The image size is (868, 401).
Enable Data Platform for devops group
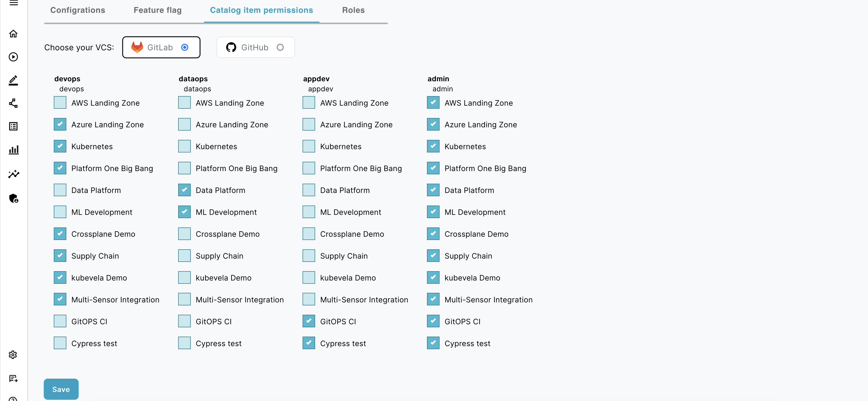tap(60, 190)
